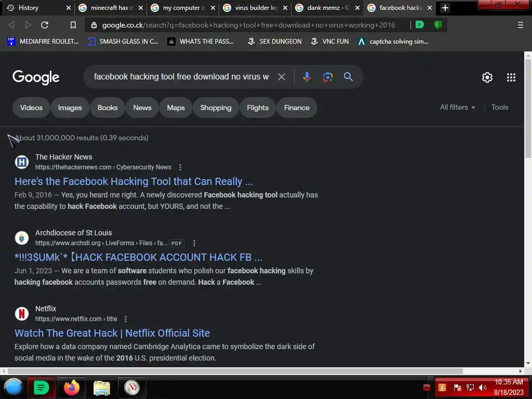This screenshot has height=399, width=532.
Task: Open the Google apps grid
Action: click(x=511, y=77)
